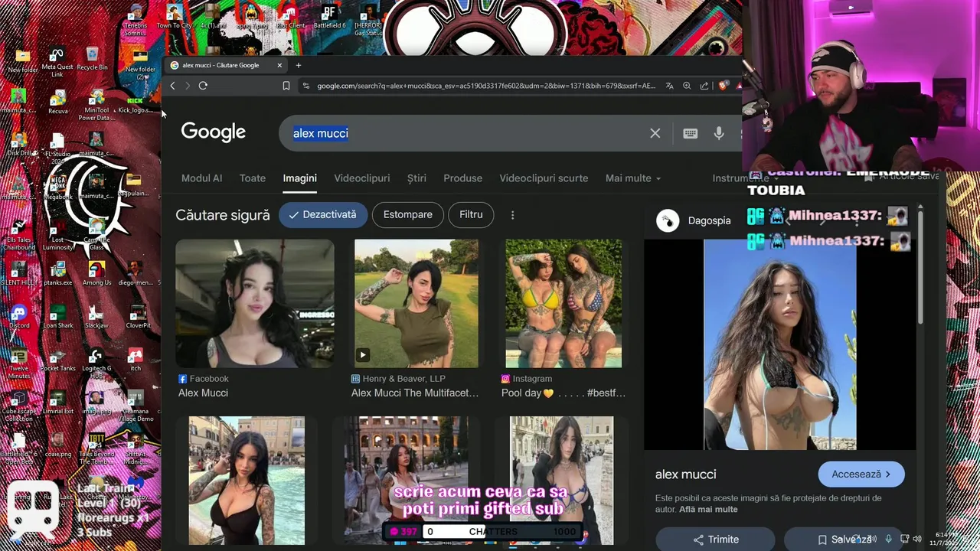The width and height of the screenshot is (980, 551).
Task: Click the share icon in address bar
Action: [704, 86]
